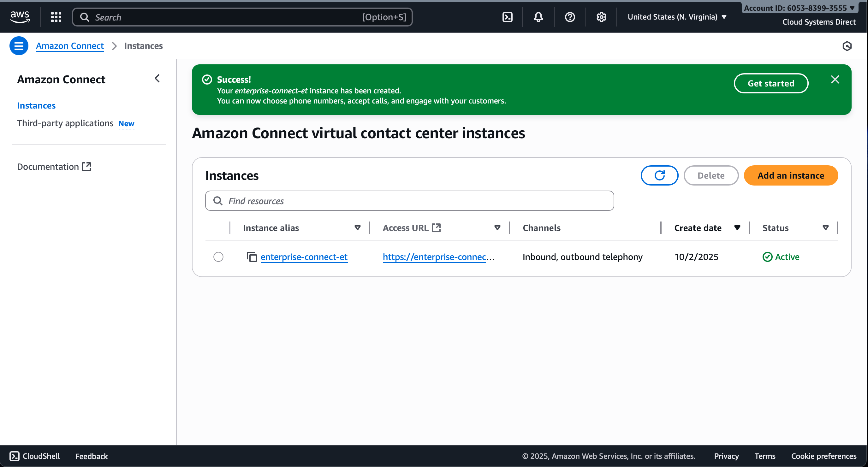The width and height of the screenshot is (868, 467).
Task: Open the Account ID dropdown menu
Action: (799, 8)
